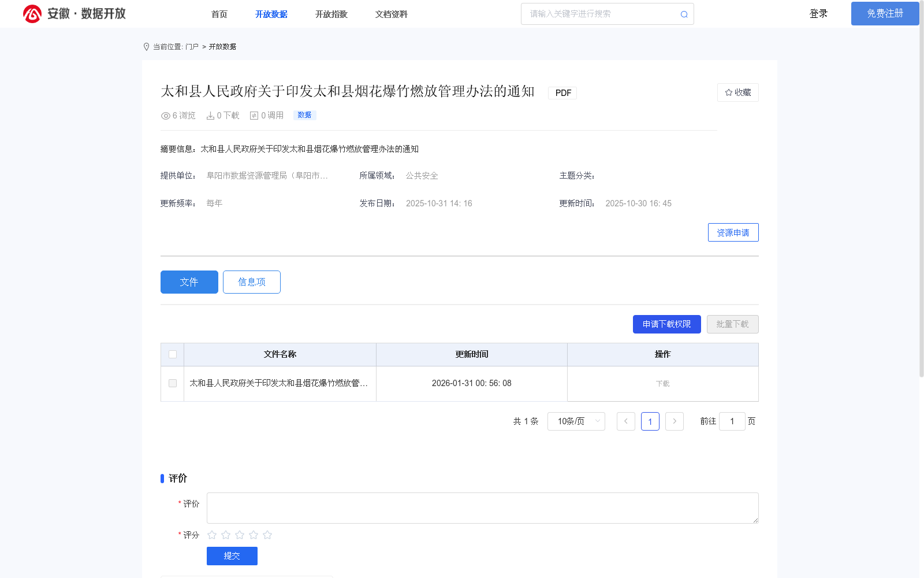Click 下载 in the file row

click(x=663, y=384)
